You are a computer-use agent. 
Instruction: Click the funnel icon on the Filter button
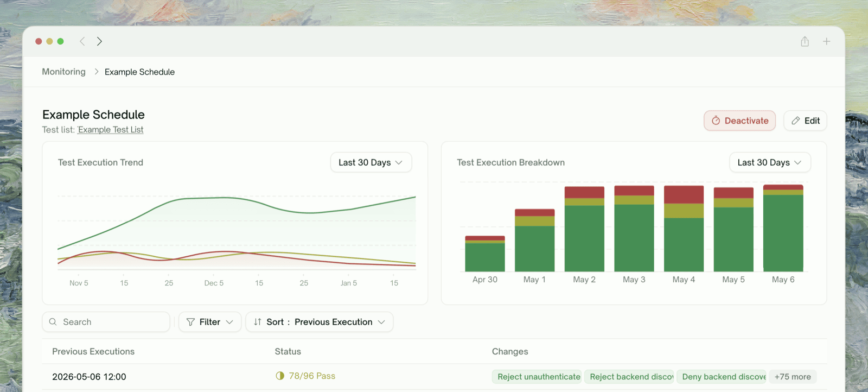click(190, 322)
